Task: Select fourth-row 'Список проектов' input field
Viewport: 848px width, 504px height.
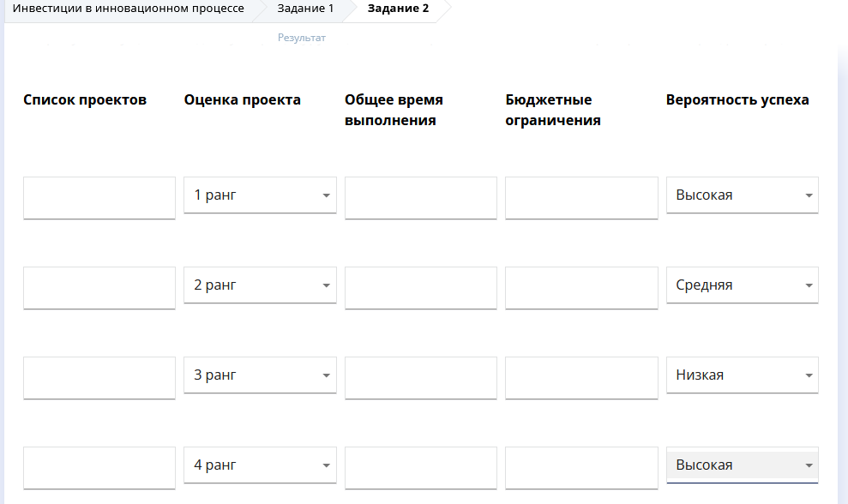Action: pyautogui.click(x=99, y=468)
